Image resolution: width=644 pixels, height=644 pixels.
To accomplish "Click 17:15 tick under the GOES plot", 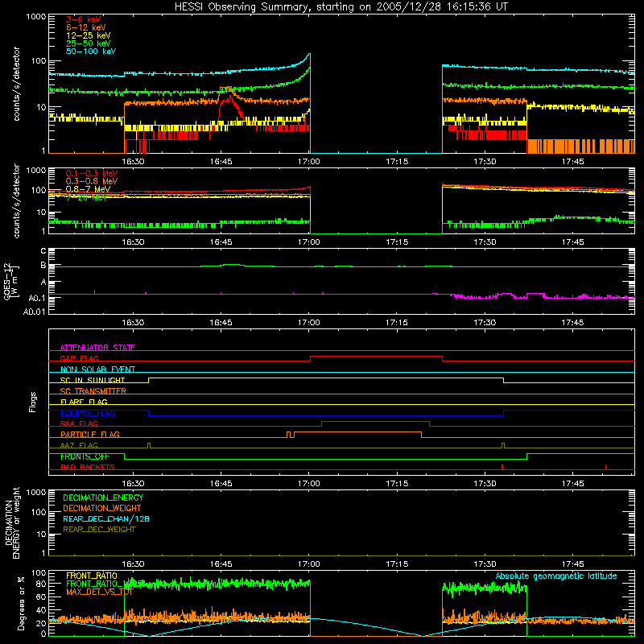I will [x=397, y=323].
